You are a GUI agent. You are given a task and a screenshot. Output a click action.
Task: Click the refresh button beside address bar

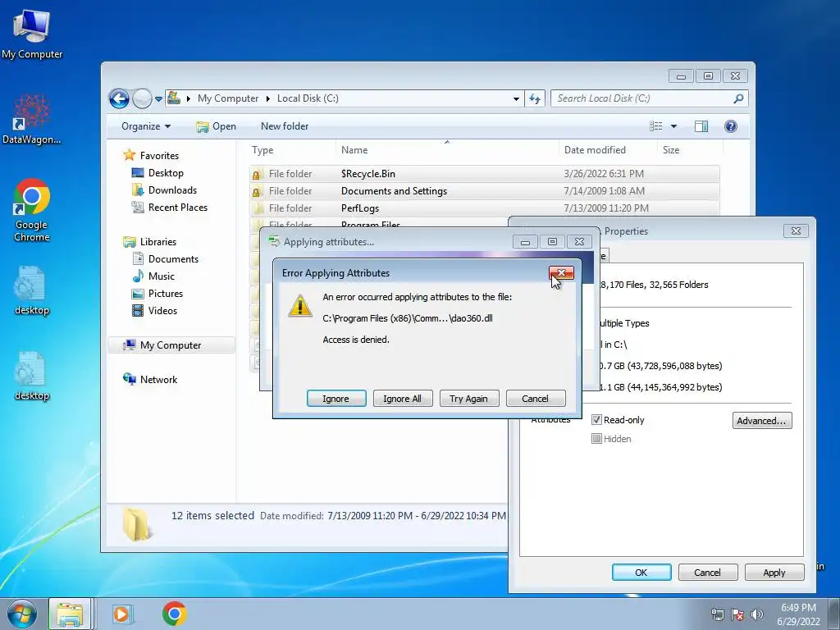[535, 98]
